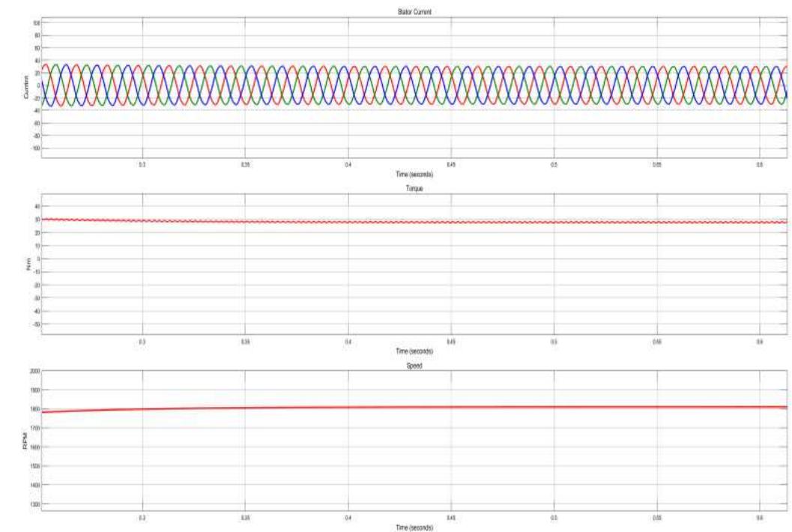Click the Stator Current plot title

(x=414, y=12)
